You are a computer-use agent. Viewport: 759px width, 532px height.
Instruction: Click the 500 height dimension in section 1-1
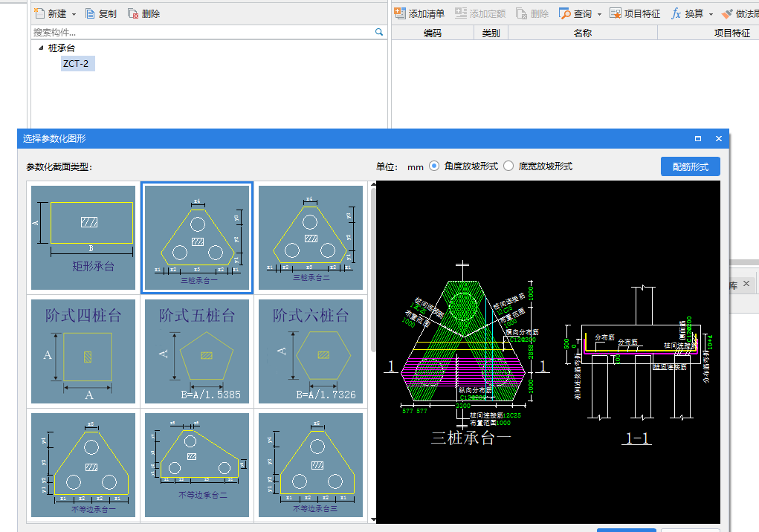[x=566, y=343]
